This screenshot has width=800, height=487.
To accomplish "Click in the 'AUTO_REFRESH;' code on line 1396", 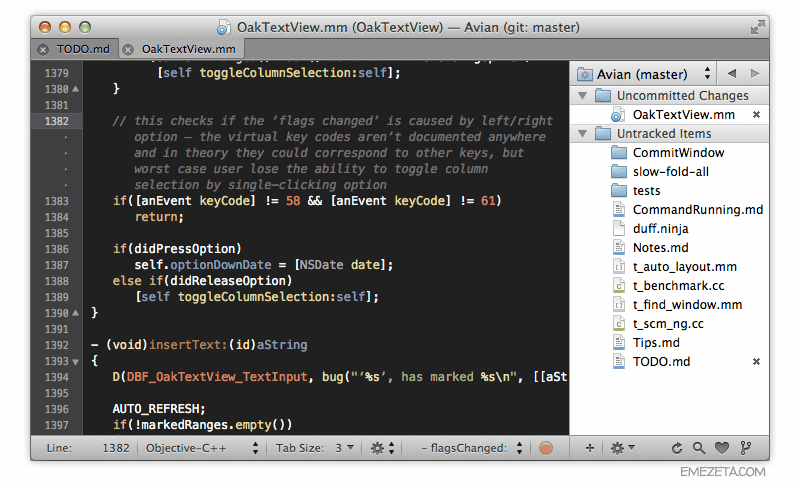I will click(159, 409).
